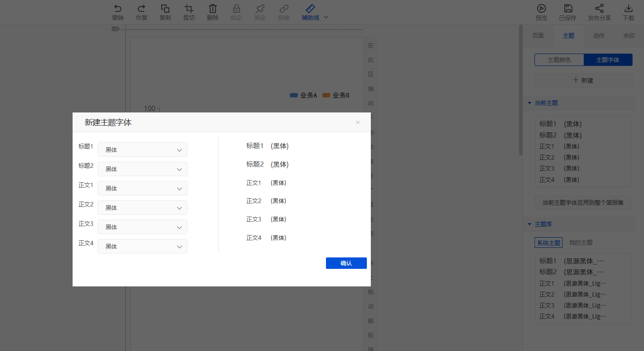This screenshot has width=644, height=351.
Task: Click 当前主题字体应用到整个简报集 button
Action: tap(583, 203)
